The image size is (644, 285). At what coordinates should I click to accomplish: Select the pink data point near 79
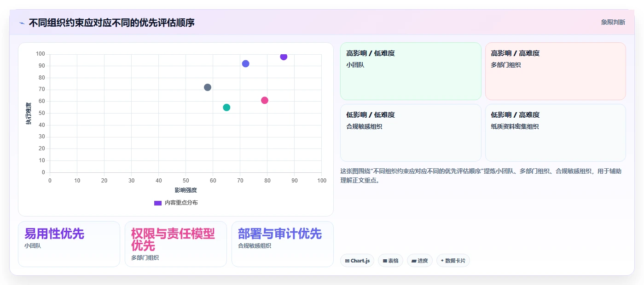(265, 100)
